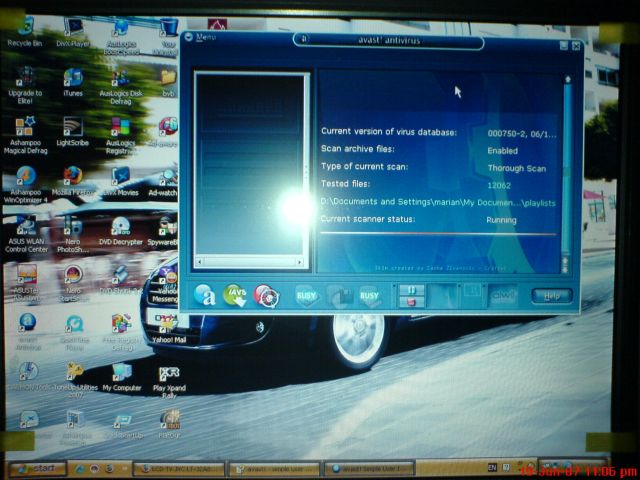Open My Computer desktop icon
The width and height of the screenshot is (640, 480).
pyautogui.click(x=122, y=378)
